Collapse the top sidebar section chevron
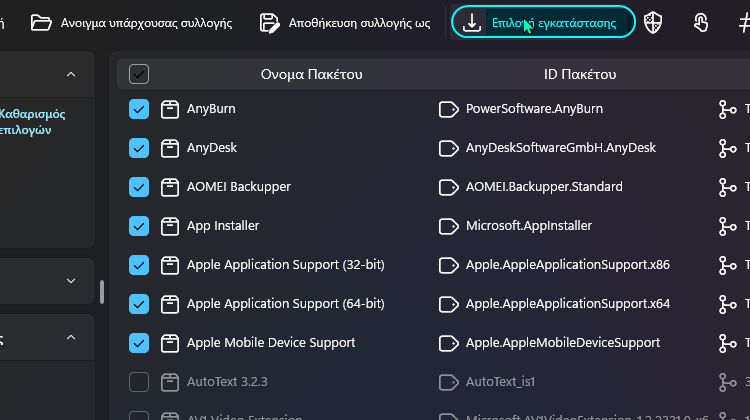 (71, 74)
